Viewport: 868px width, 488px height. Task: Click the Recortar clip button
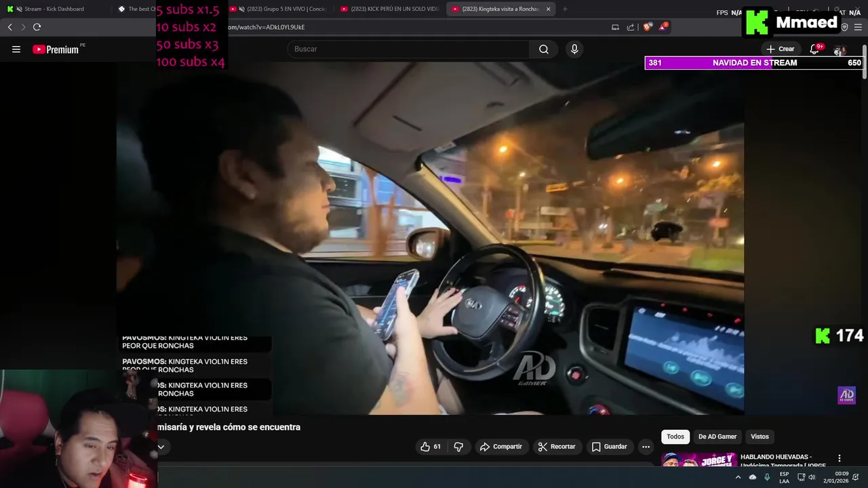pyautogui.click(x=556, y=447)
